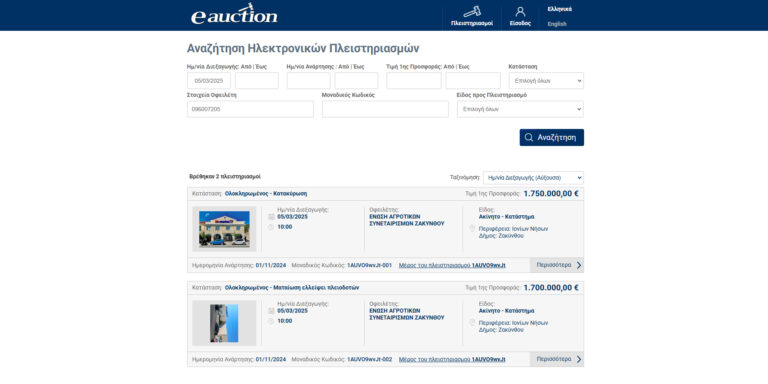Viewport: 768px width, 384px height.
Task: Click the clock icon in the first auction
Action: [271, 227]
